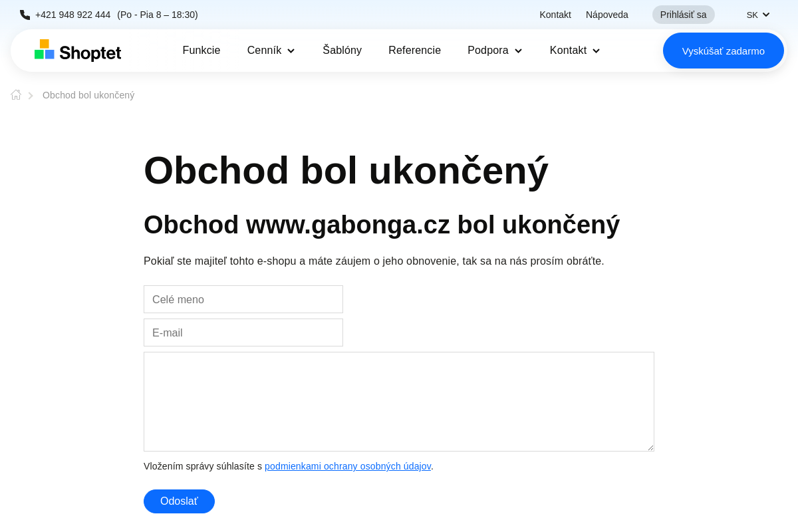This screenshot has width=798, height=532.
Task: Expand the Cenník dropdown menu
Action: point(271,50)
